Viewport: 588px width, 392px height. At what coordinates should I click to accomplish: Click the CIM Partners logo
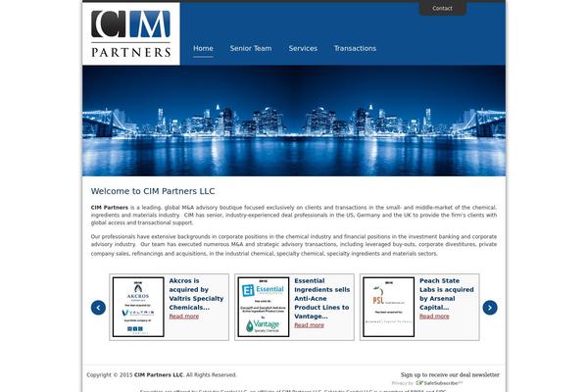(x=131, y=33)
